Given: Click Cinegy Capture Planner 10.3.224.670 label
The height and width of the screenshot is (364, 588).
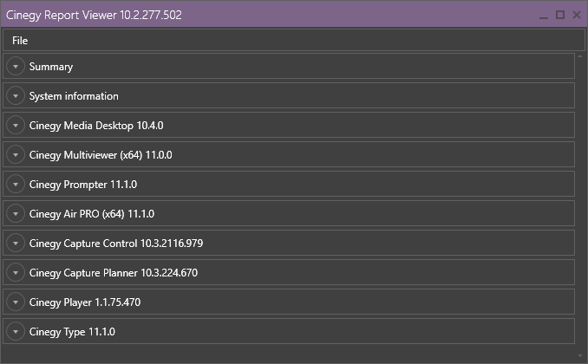Looking at the screenshot, I should [x=114, y=273].
